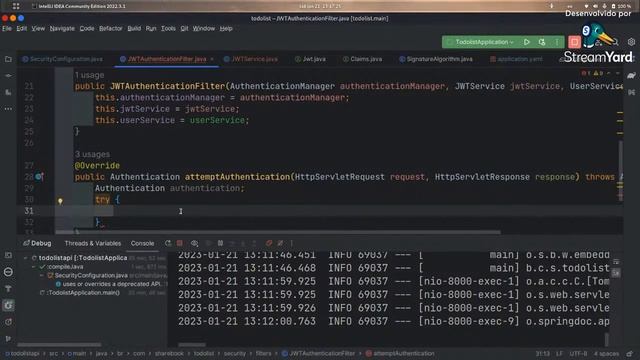Click 'sharebook' in the breadcrumb path
This screenshot has height=360, width=640.
[x=169, y=353]
